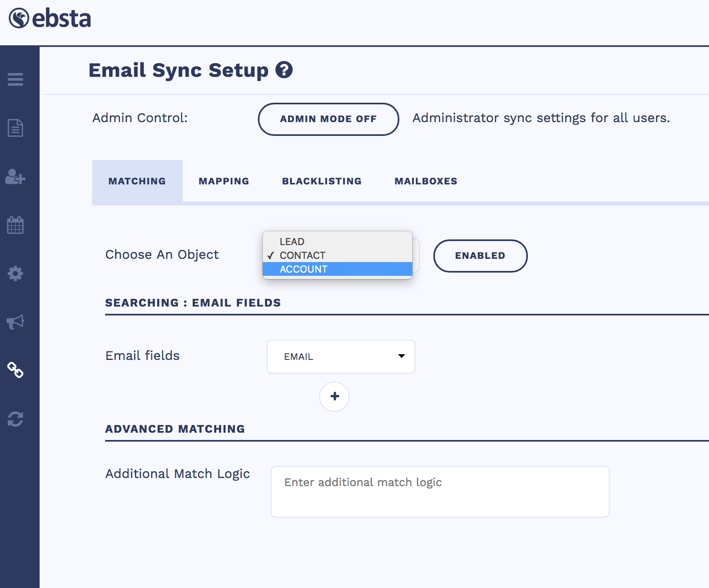Image resolution: width=709 pixels, height=588 pixels.
Task: Focus the additional match logic text box
Action: pos(440,491)
